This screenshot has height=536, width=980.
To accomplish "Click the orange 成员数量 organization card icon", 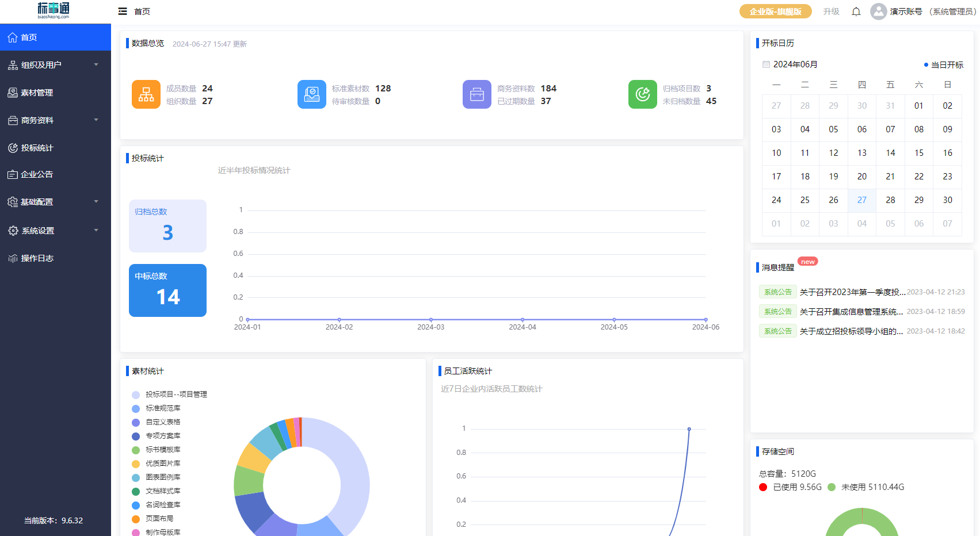I will tap(146, 94).
